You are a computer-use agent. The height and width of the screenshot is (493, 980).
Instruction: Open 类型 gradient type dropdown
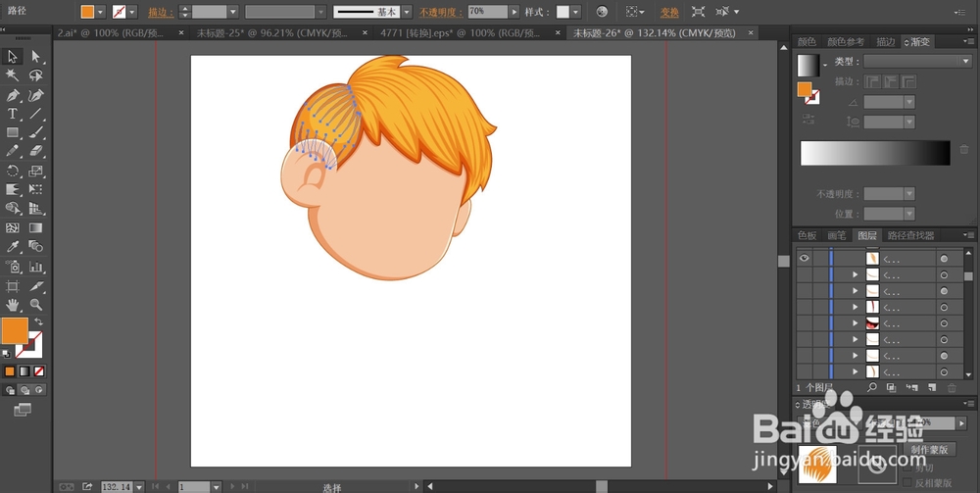(917, 61)
